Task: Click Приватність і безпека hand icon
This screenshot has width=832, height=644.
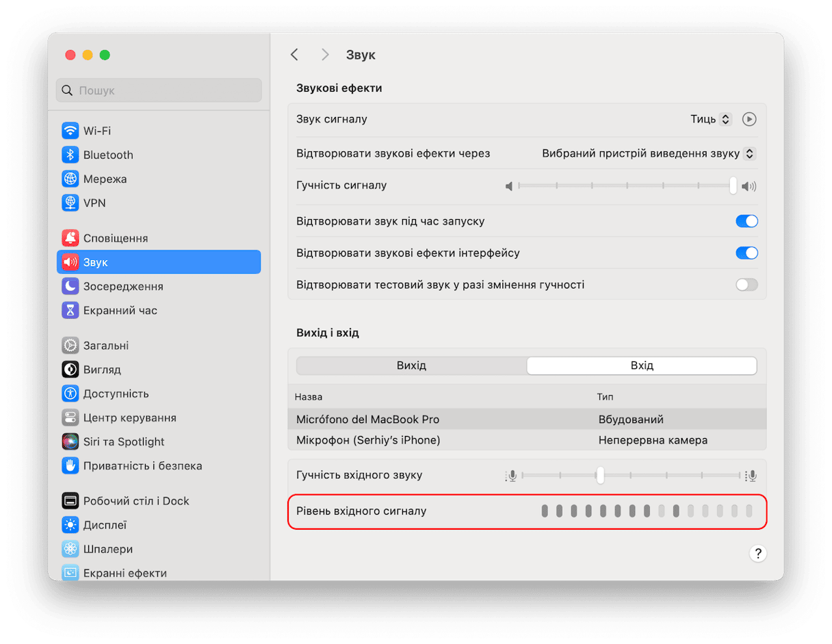Action: pyautogui.click(x=70, y=465)
